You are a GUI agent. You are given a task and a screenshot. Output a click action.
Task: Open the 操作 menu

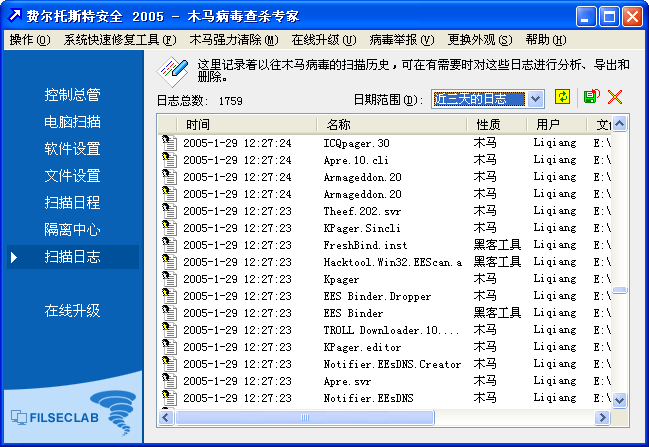click(x=29, y=40)
